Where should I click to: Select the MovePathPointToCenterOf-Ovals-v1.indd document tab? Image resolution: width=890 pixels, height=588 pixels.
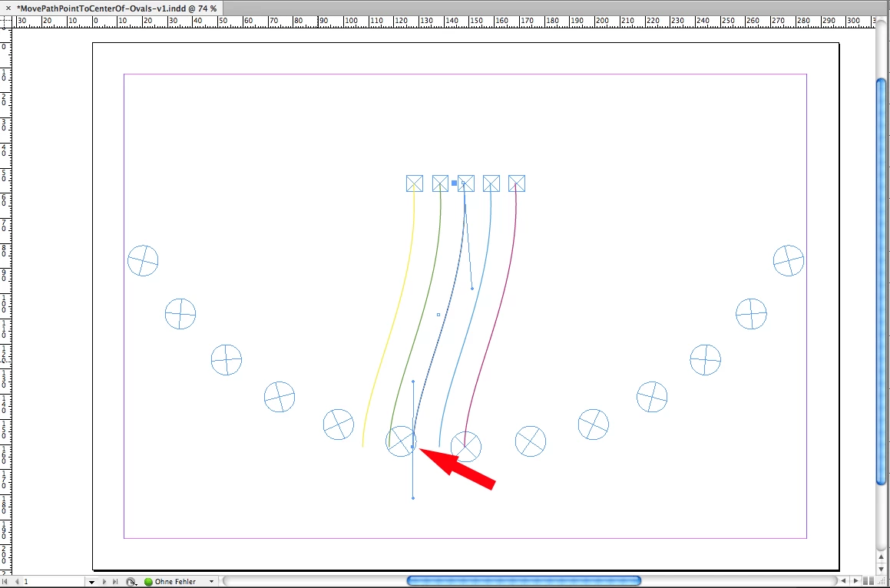(117, 8)
